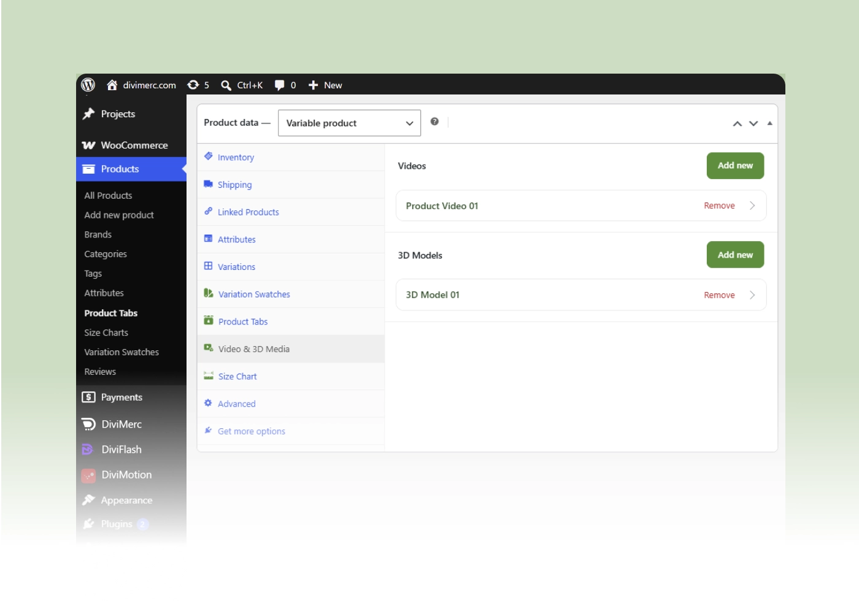Viewport: 859px width, 616px height.
Task: Click the DiviFlash icon in sidebar
Action: 88,450
